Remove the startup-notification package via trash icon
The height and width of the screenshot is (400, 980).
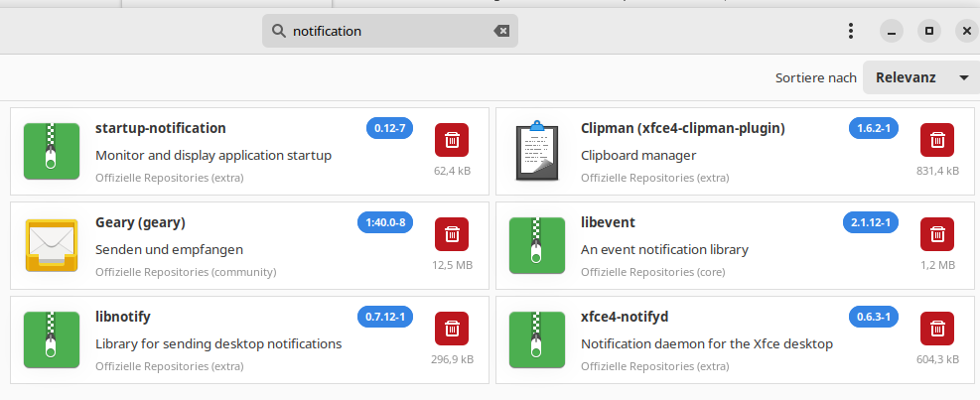point(451,140)
